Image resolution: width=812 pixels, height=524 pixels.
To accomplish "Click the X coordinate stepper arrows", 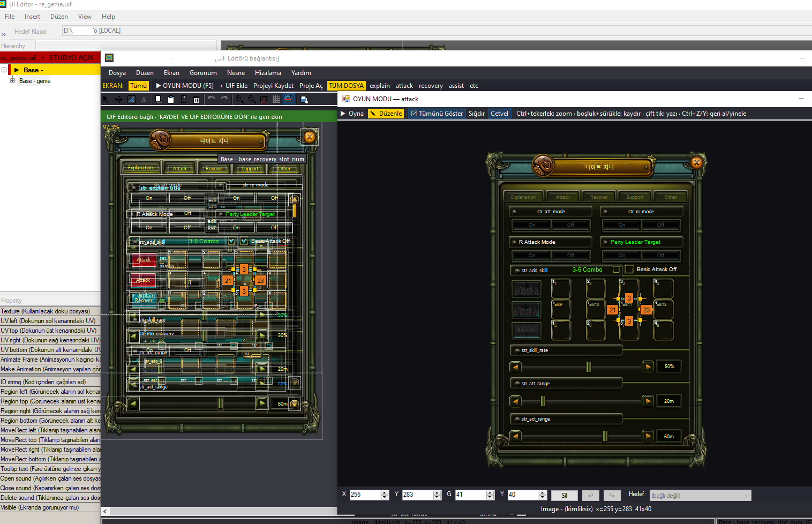I will click(385, 495).
